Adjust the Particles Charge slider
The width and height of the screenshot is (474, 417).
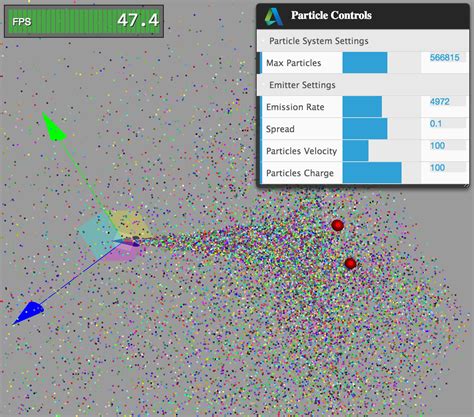(381, 173)
